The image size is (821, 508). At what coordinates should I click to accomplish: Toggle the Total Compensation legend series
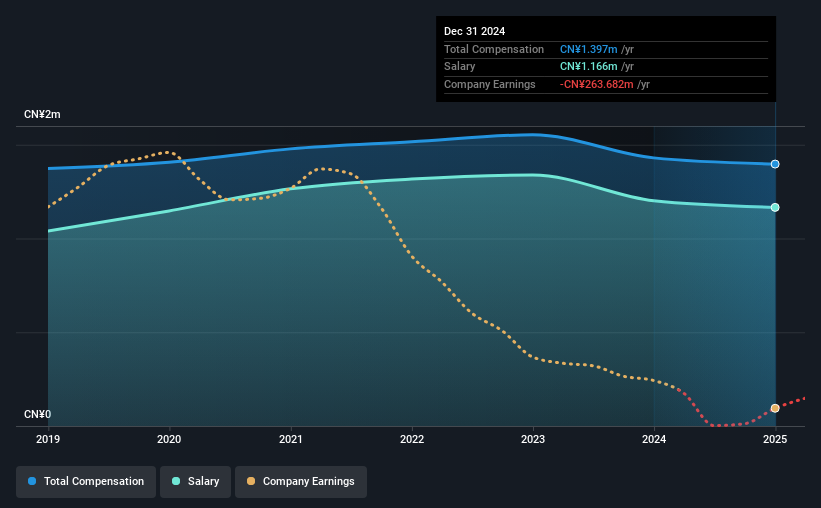point(86,482)
